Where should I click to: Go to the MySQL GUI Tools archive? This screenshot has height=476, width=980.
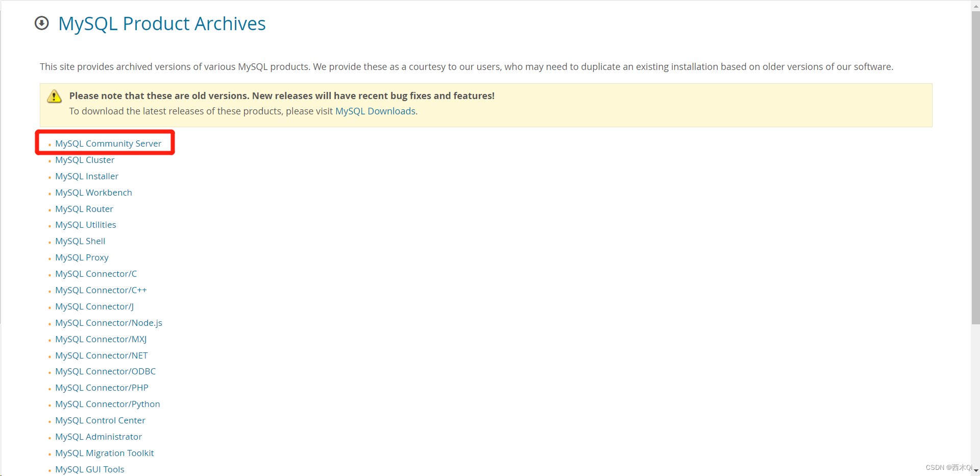coord(90,469)
